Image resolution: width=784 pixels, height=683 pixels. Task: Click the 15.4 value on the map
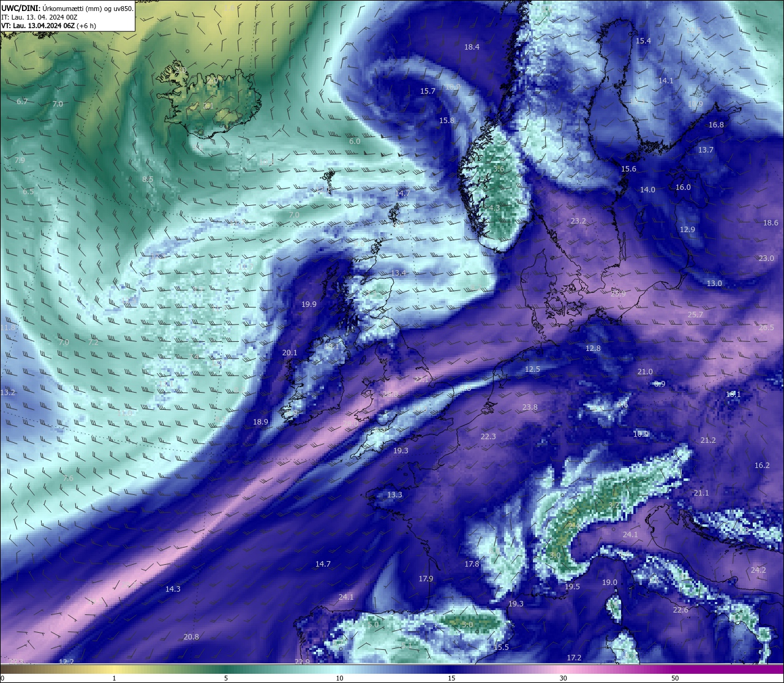pyautogui.click(x=643, y=41)
